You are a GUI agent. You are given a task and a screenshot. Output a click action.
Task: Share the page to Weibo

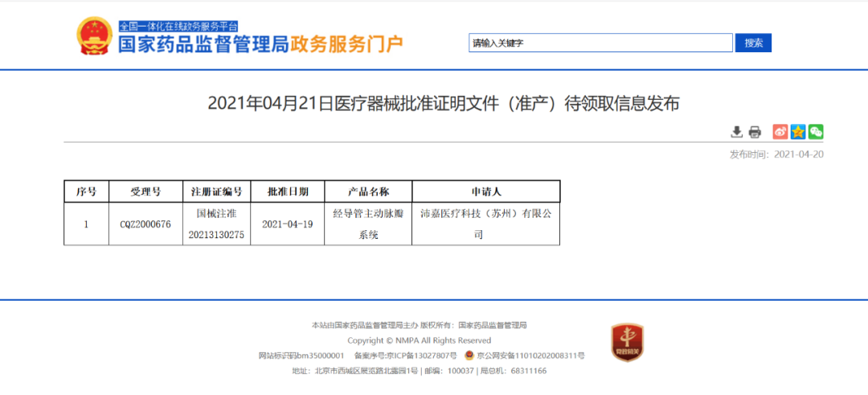[x=780, y=132]
